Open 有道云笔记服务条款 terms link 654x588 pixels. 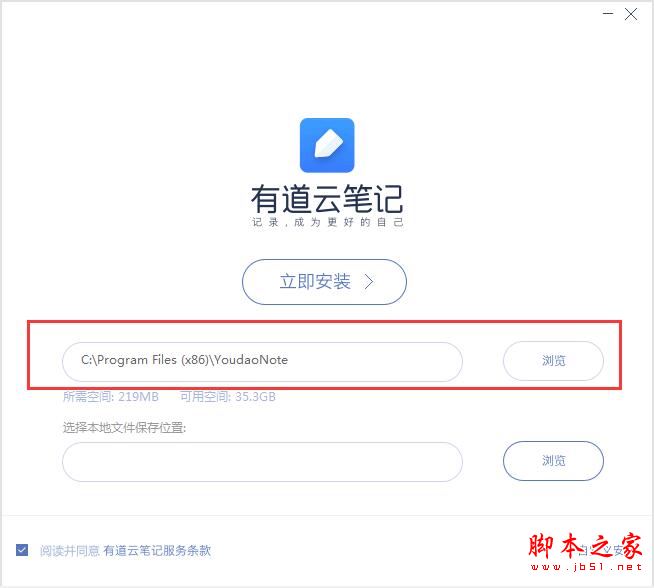(157, 551)
